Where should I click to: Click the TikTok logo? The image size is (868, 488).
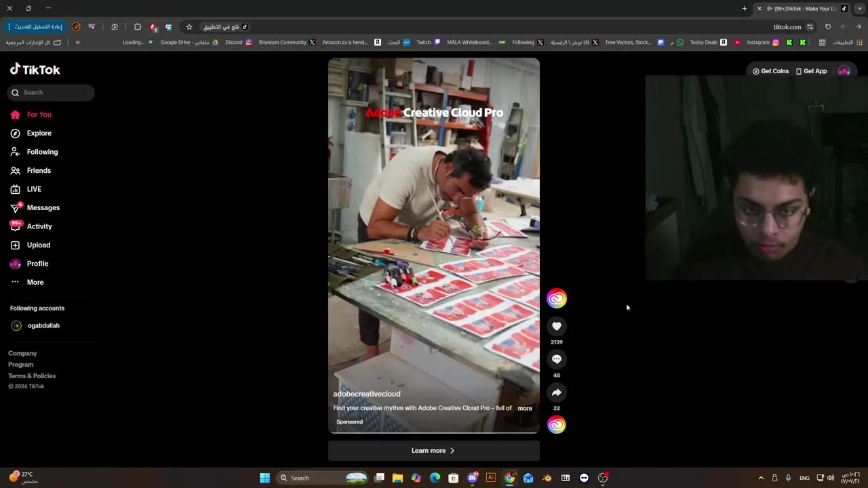point(35,69)
